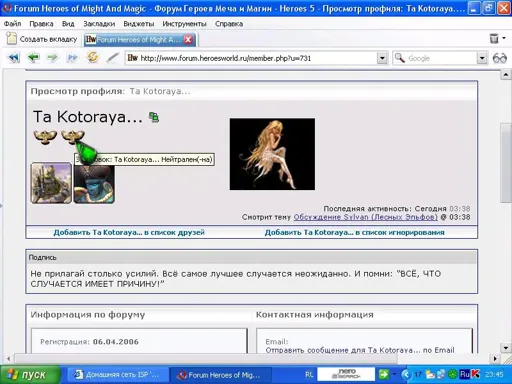Click the blue round arrow expanding the tray

[406, 374]
